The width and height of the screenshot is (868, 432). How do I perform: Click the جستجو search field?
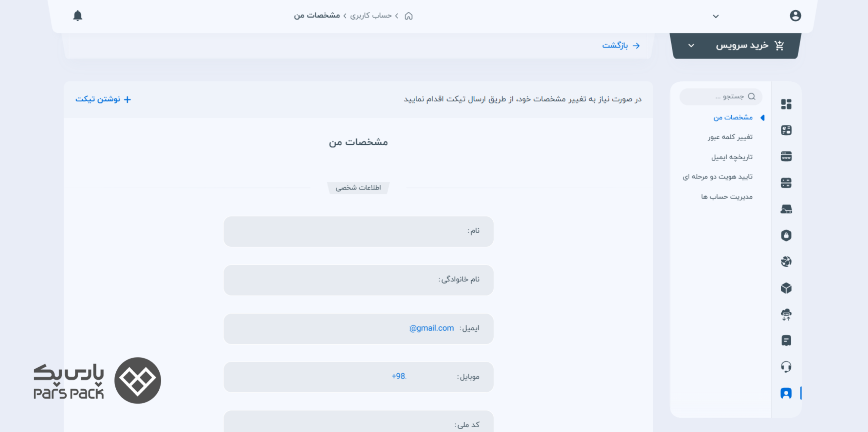[721, 97]
